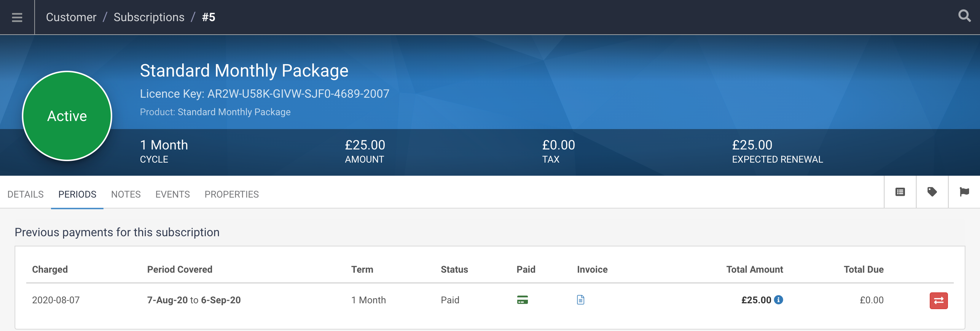Click breadcrumb item #5
The image size is (980, 331).
208,17
